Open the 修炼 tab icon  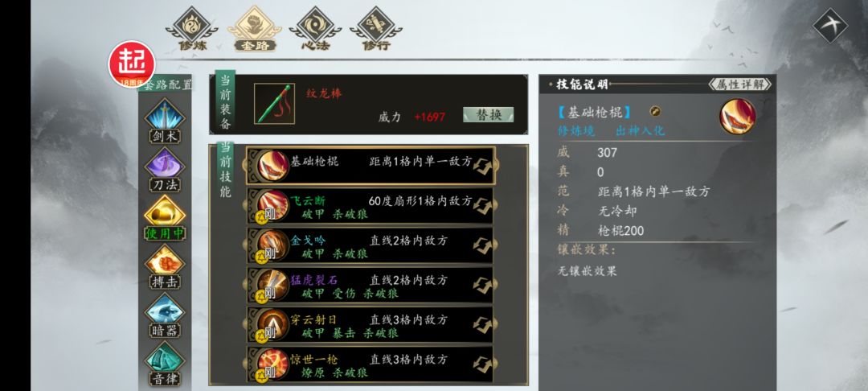tap(191, 29)
